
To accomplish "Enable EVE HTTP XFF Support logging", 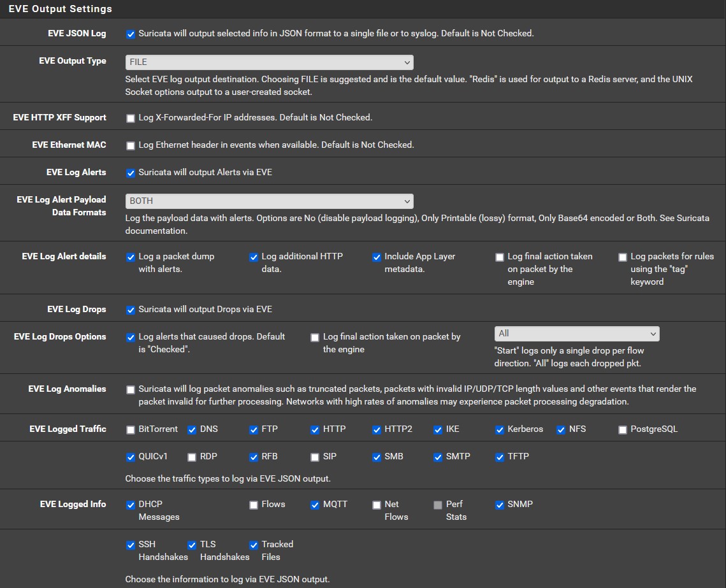I will click(131, 118).
